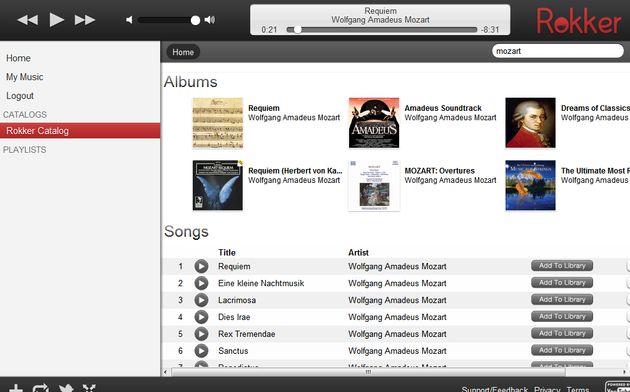This screenshot has width=630, height=392.
Task: Click the Powered by YouTube badge
Action: coord(617,386)
